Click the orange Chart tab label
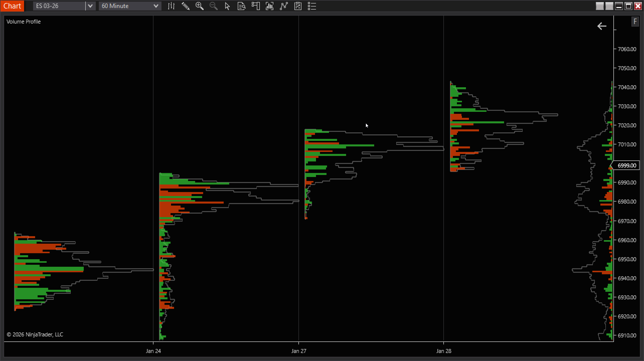644x361 pixels. [12, 6]
